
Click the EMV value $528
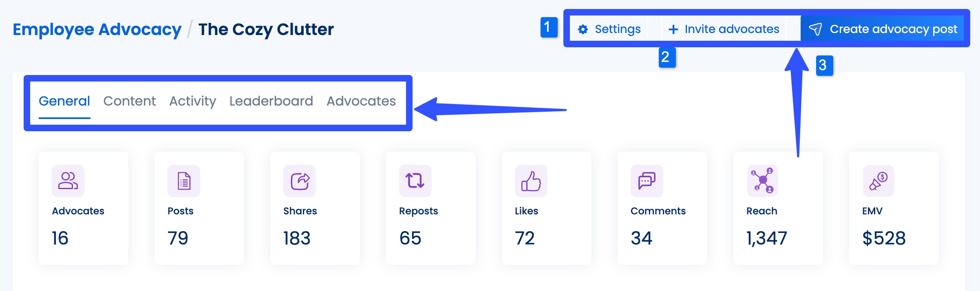884,238
